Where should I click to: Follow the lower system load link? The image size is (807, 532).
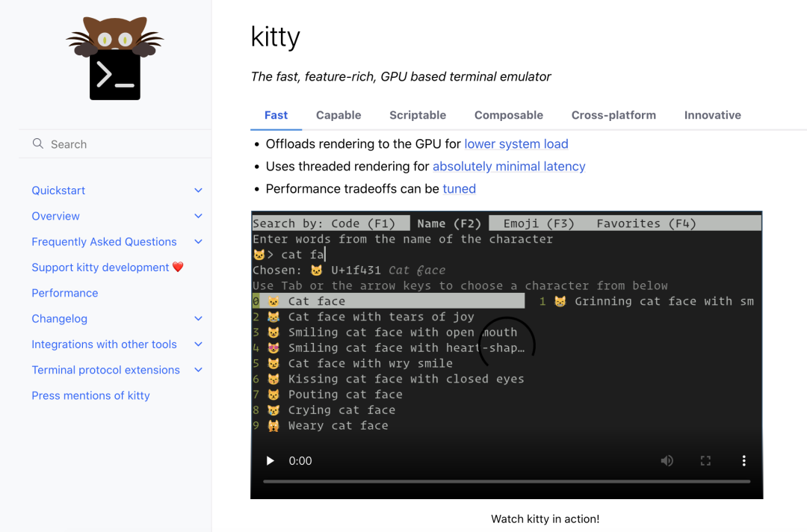(x=516, y=144)
